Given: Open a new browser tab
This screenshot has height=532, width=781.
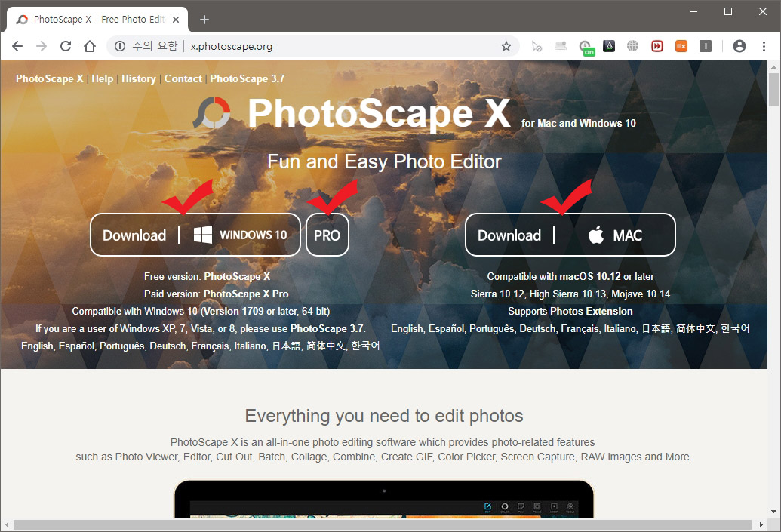Looking at the screenshot, I should point(204,20).
